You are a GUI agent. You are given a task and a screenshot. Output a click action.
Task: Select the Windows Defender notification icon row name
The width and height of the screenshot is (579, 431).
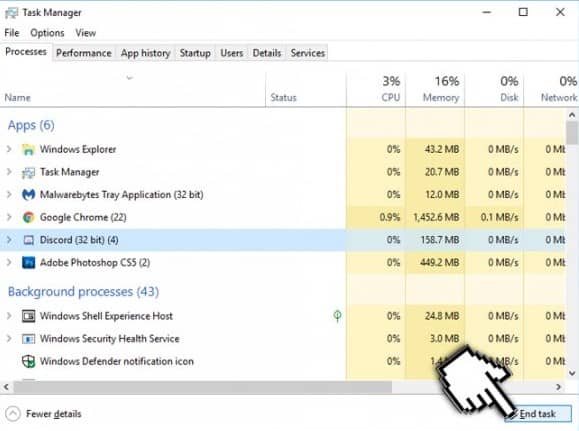click(x=117, y=361)
